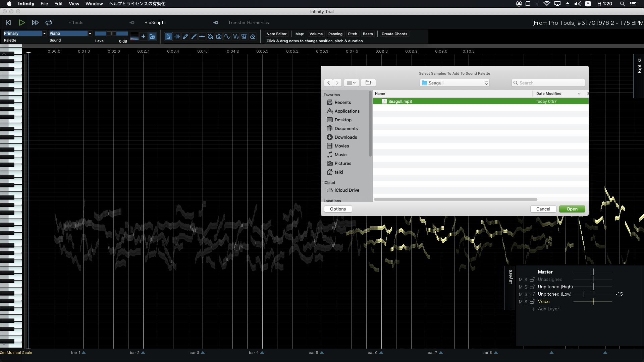Select the brush paint tool
Image resolution: width=644 pixels, height=362 pixels.
point(194,37)
